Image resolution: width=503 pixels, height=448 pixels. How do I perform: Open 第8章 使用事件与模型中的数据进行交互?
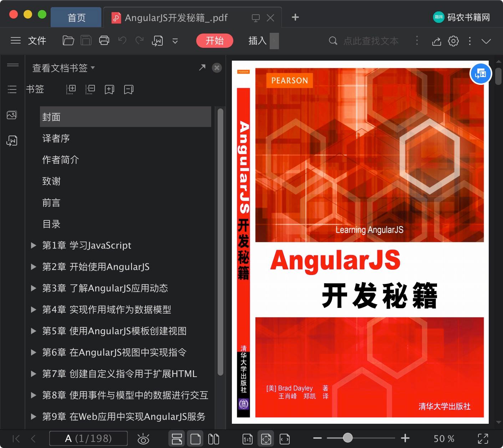click(x=125, y=395)
